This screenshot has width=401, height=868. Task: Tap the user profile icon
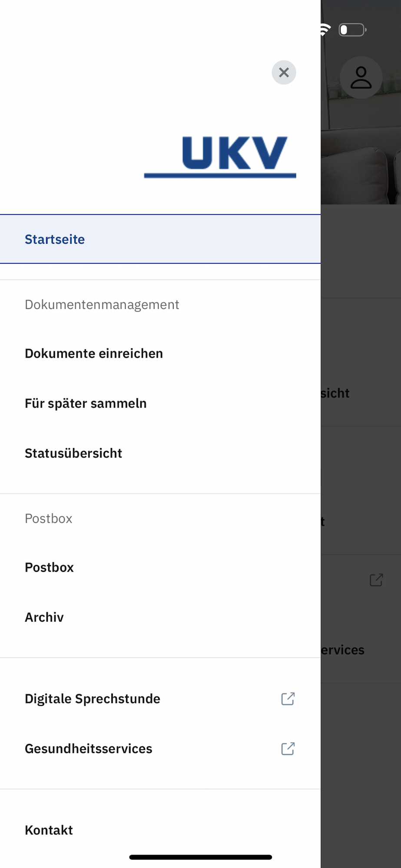tap(361, 78)
